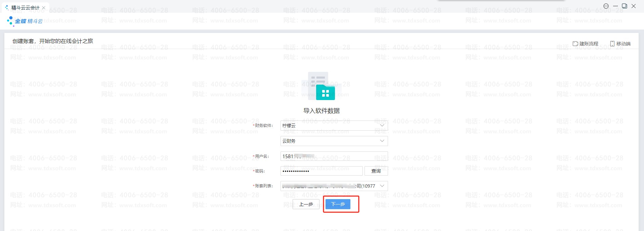Close the application window
The width and height of the screenshot is (644, 231).
634,6
